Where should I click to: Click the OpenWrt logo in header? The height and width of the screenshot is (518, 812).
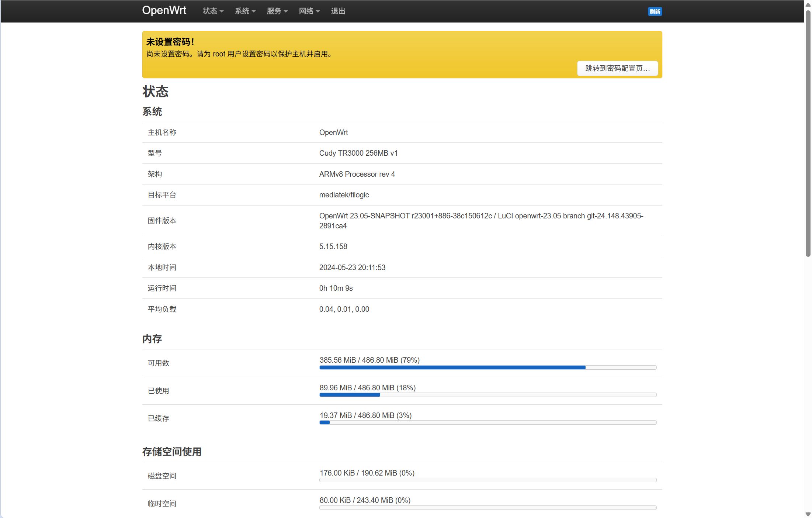point(164,10)
